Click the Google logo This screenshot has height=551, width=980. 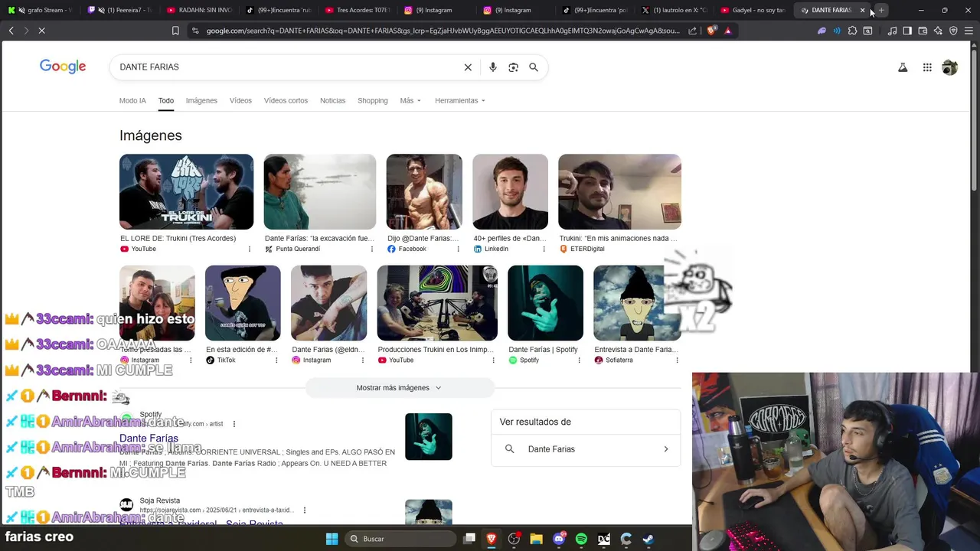63,67
